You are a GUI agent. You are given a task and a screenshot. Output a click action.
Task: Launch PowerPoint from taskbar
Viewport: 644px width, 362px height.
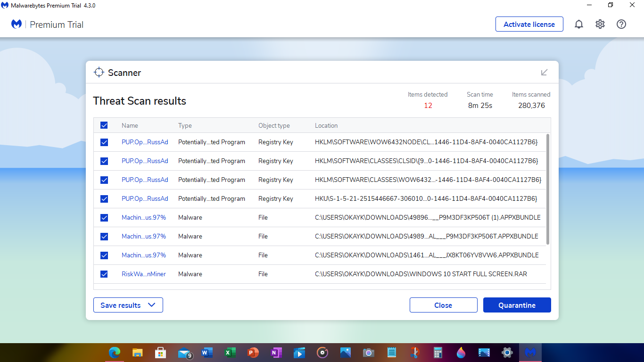pos(253,352)
